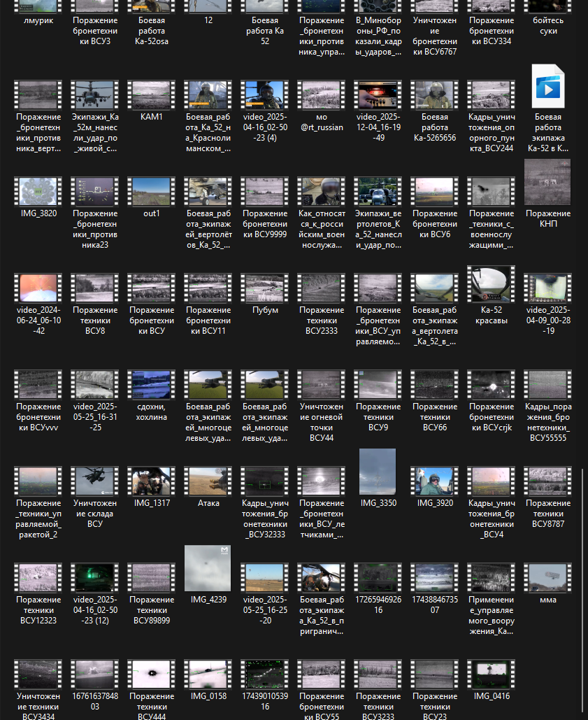
Task: Select Поражение техники ВСУ12323 video
Action: (x=38, y=594)
